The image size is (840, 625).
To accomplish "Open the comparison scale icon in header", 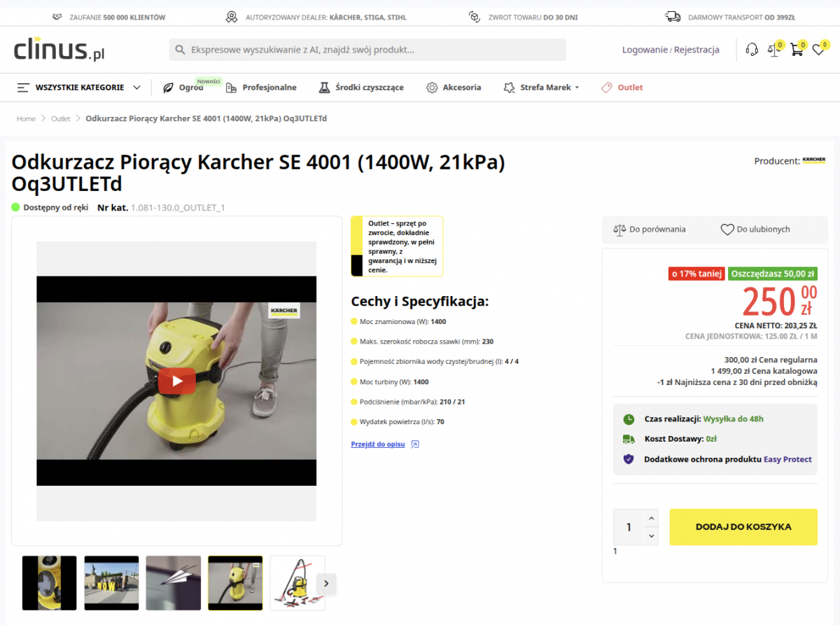I will click(x=773, y=50).
